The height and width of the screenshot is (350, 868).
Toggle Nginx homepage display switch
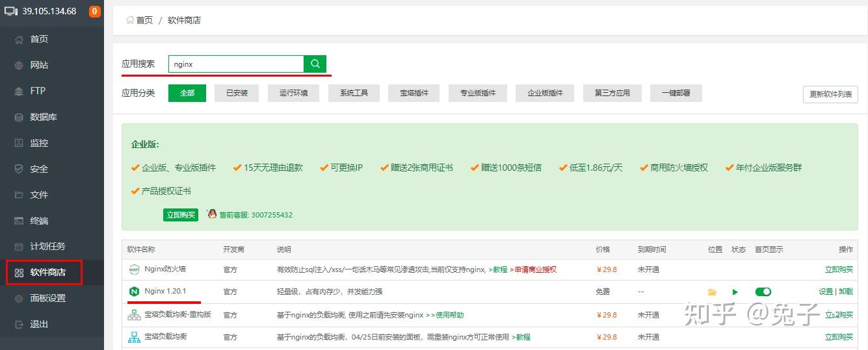tap(763, 292)
